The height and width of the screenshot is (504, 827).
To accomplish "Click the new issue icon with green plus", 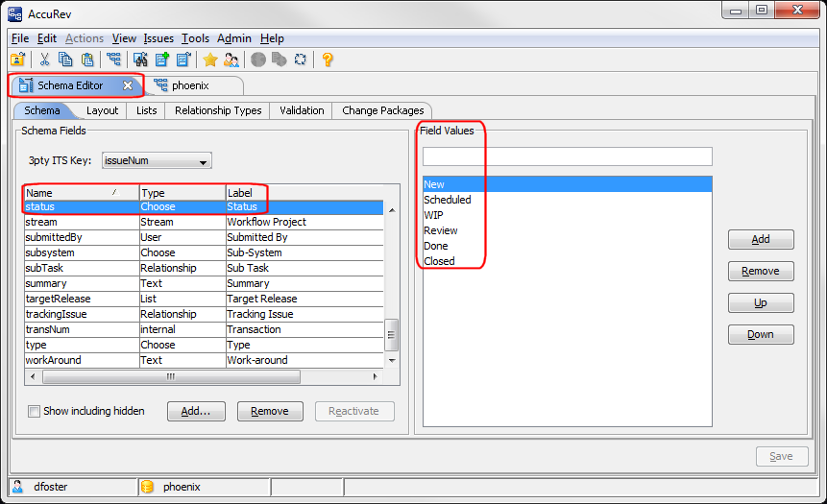I will point(161,60).
